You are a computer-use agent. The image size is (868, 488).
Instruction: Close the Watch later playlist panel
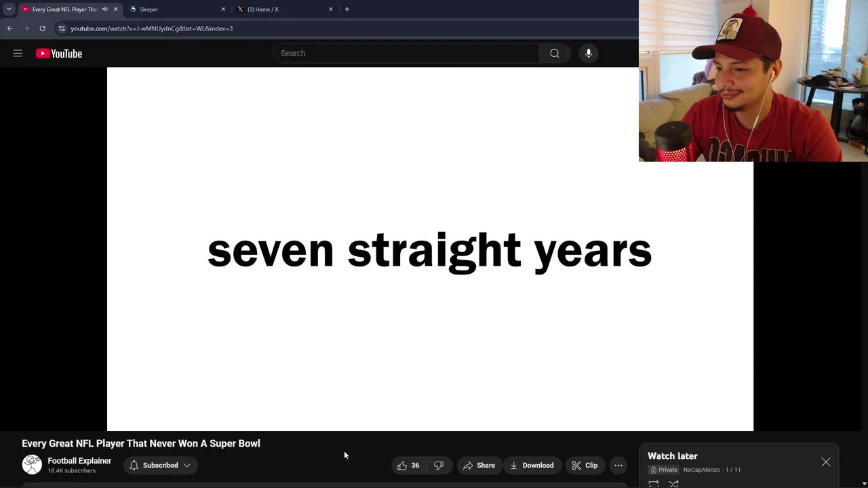[826, 462]
